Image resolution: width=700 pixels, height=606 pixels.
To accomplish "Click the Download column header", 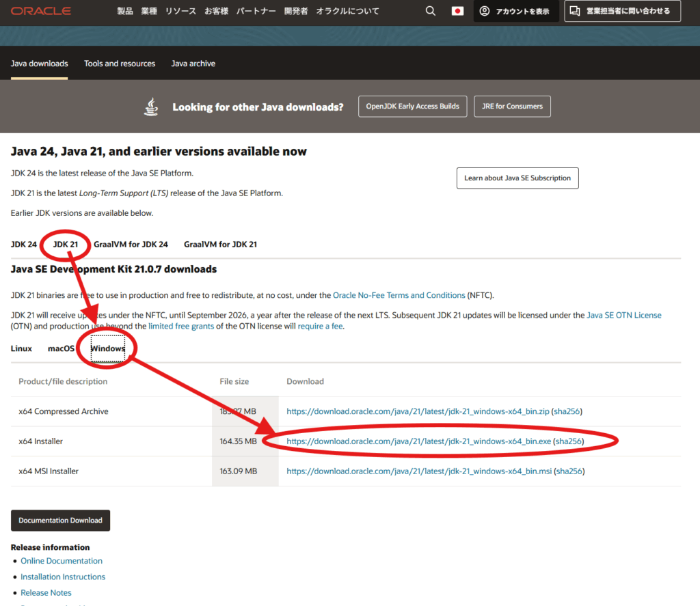I will coord(306,381).
